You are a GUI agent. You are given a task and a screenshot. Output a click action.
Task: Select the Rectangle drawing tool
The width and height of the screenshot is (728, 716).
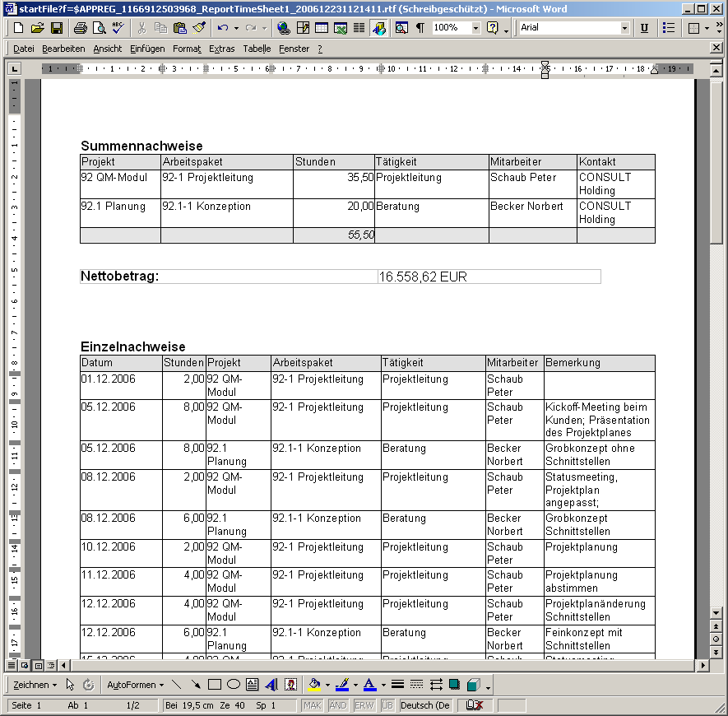[x=215, y=684]
